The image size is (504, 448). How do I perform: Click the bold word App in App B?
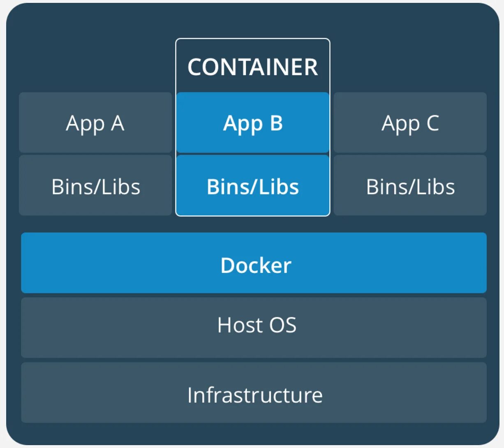click(243, 124)
